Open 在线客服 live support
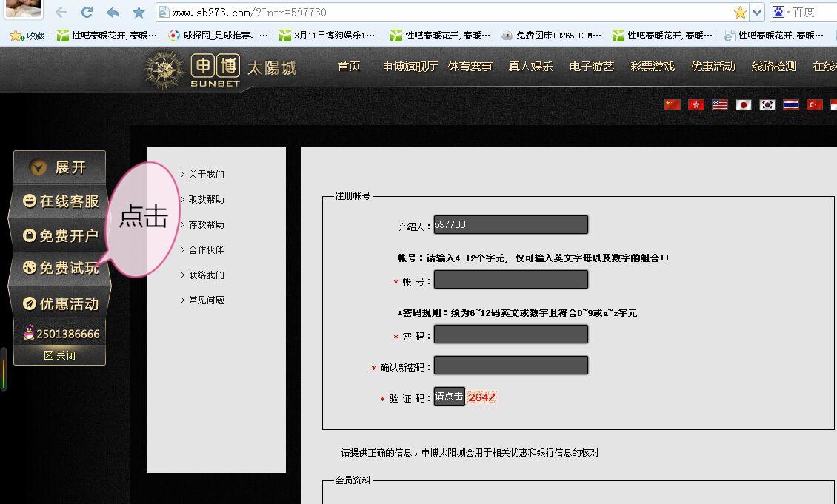 (x=60, y=201)
